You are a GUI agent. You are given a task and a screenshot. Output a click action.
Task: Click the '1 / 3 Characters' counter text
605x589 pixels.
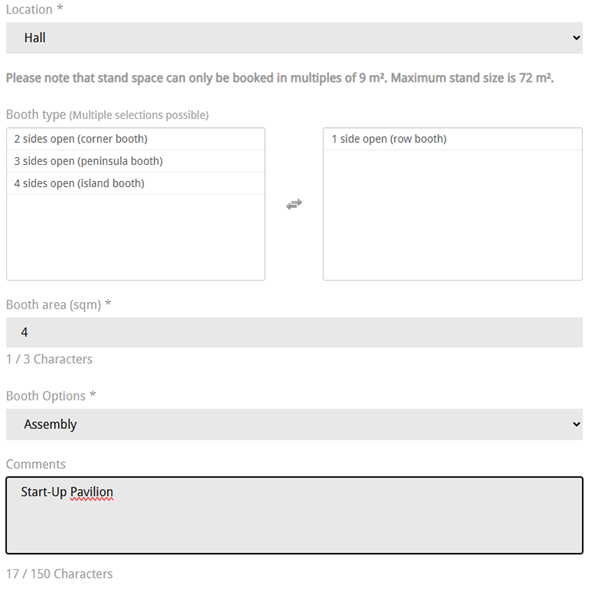[49, 359]
